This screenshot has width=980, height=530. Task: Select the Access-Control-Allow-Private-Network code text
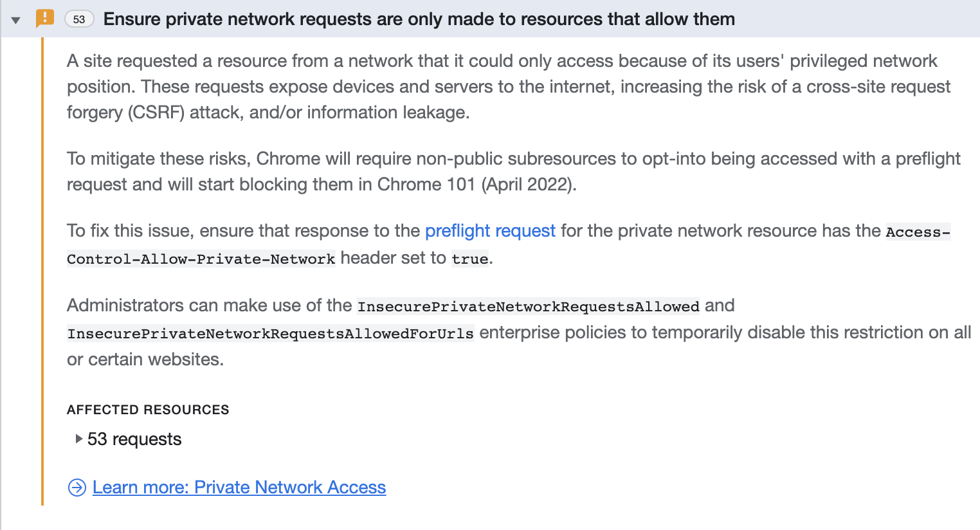tap(200, 259)
